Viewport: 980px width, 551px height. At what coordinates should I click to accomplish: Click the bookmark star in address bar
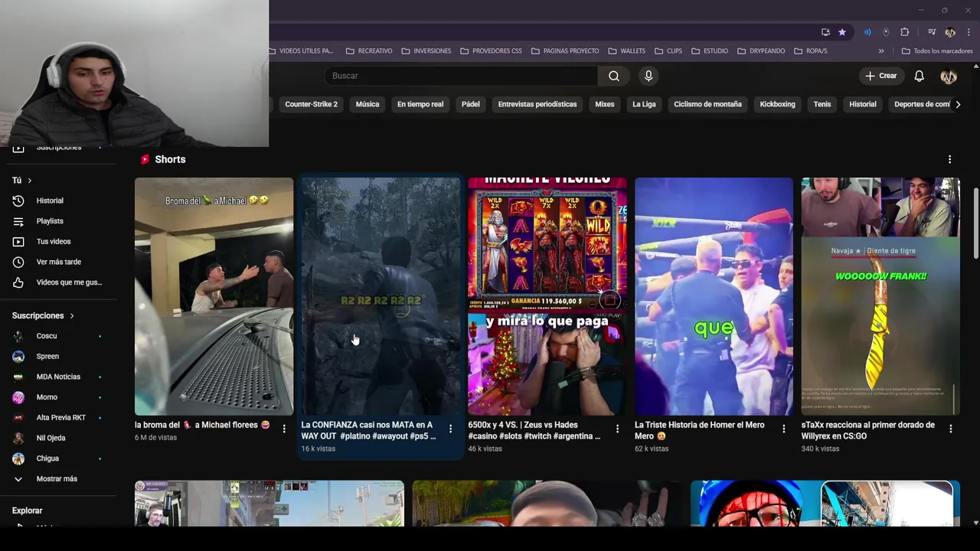(x=842, y=32)
